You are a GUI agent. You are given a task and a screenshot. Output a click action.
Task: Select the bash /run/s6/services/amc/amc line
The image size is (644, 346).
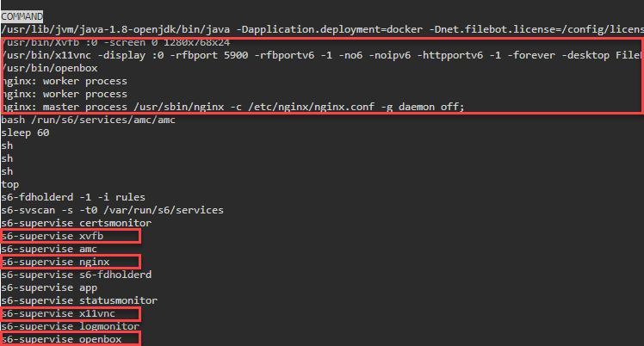(88, 120)
